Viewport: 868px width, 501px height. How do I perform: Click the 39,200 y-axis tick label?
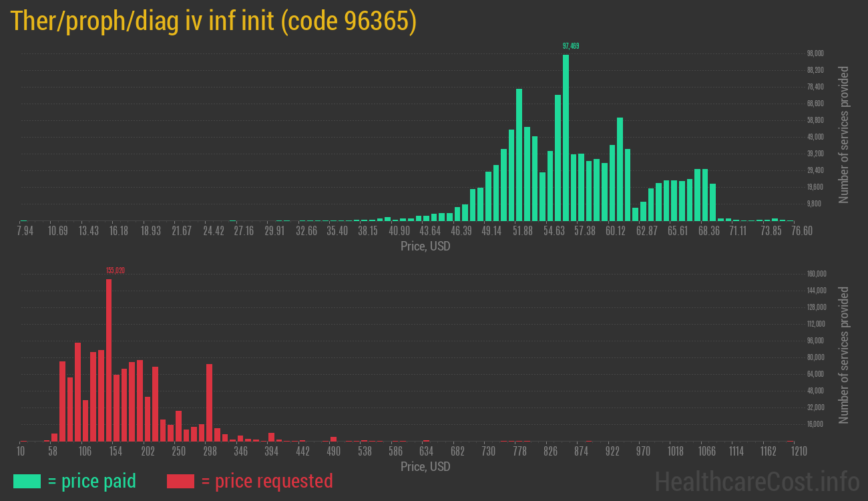click(815, 154)
